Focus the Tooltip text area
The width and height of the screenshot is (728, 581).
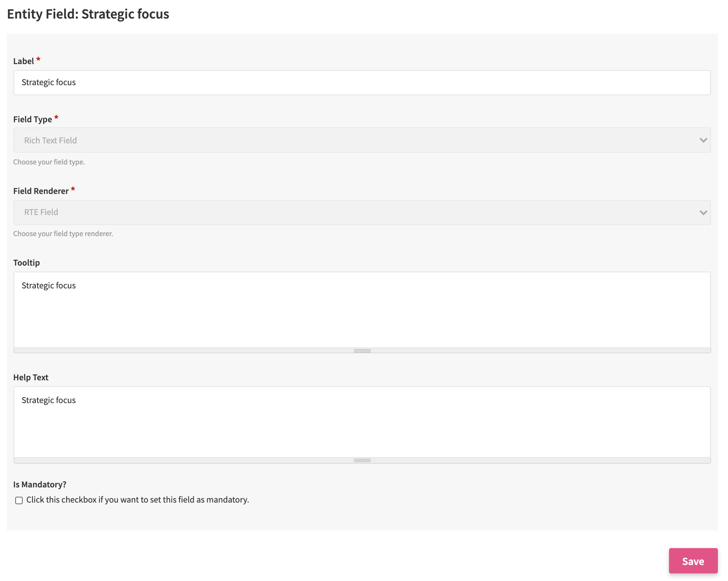(361, 310)
